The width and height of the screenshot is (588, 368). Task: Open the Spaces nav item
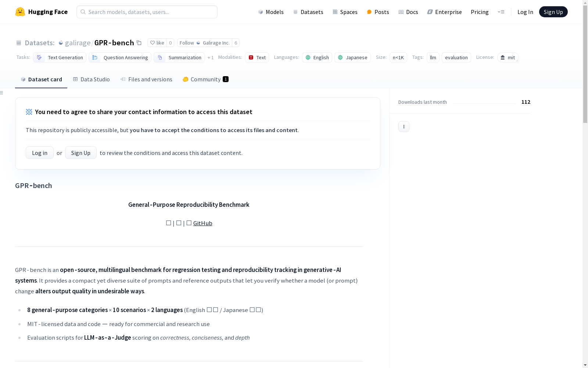click(x=345, y=12)
